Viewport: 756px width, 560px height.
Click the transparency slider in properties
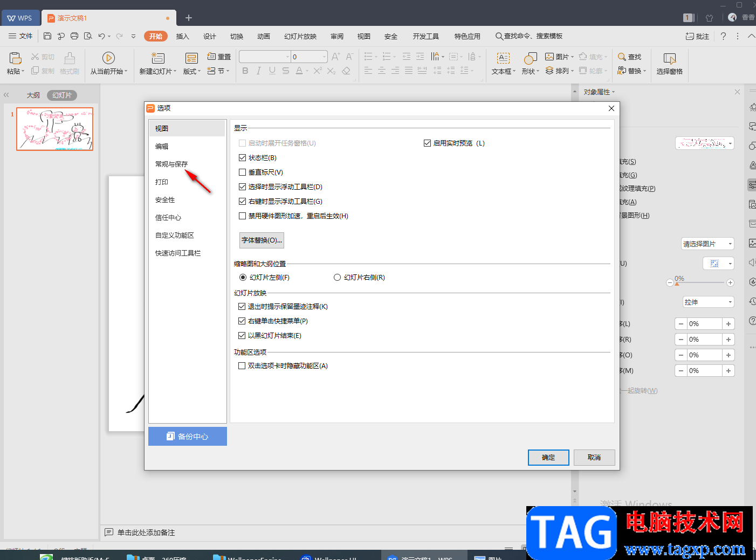(x=699, y=282)
